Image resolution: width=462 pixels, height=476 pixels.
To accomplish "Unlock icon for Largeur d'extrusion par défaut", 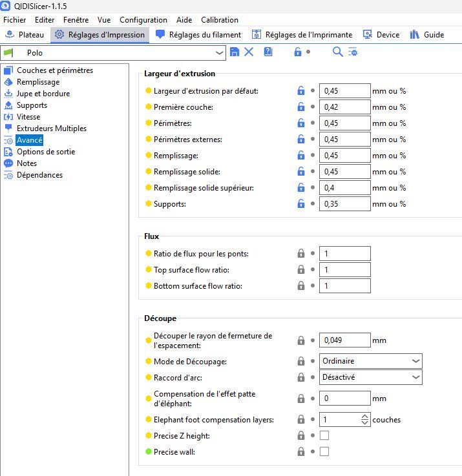I will pos(300,90).
